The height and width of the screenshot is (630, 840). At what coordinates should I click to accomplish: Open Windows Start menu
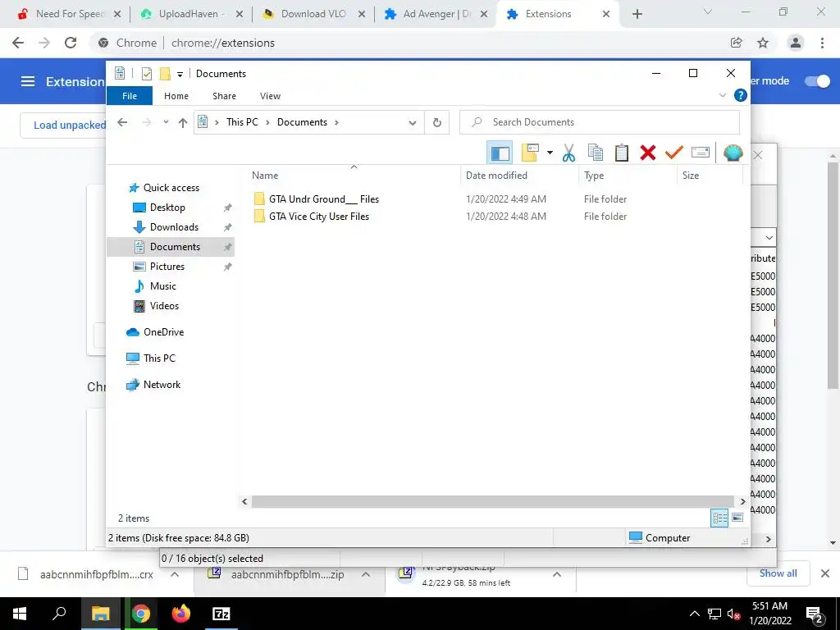(20, 614)
